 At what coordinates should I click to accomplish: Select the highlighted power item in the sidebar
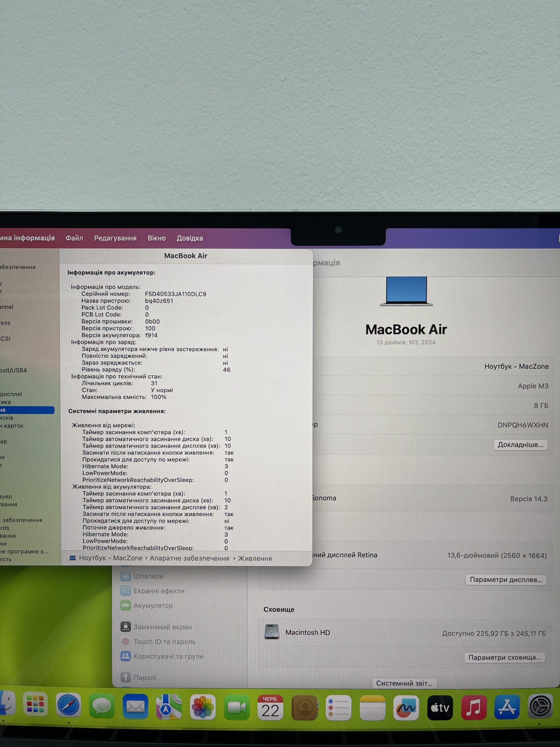pos(27,410)
